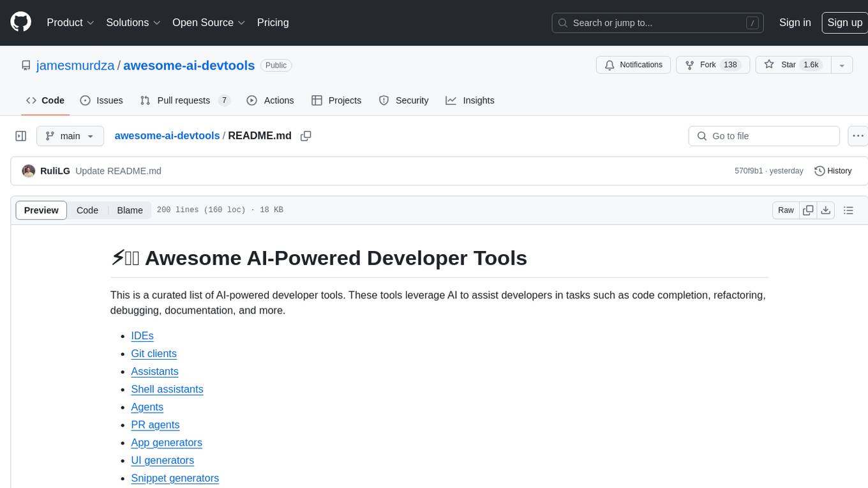Click the Sign up button
This screenshot has height=488, width=868.
point(844,22)
